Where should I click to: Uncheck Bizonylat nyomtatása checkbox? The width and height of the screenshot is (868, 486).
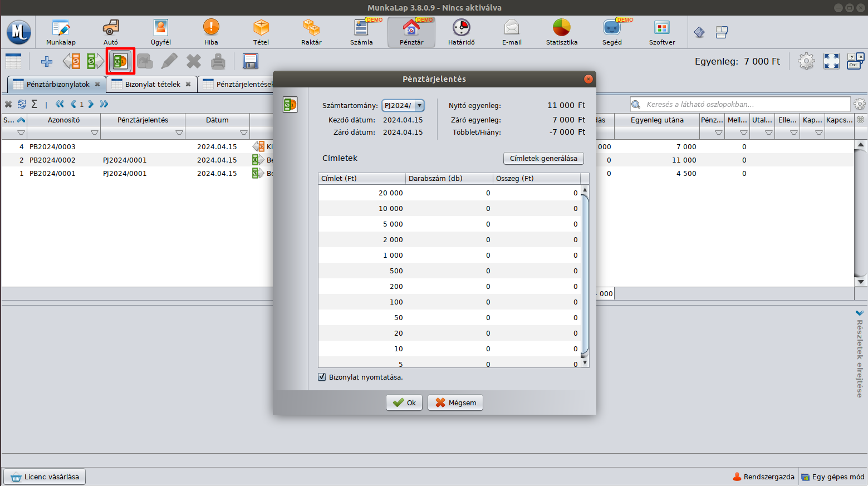322,377
